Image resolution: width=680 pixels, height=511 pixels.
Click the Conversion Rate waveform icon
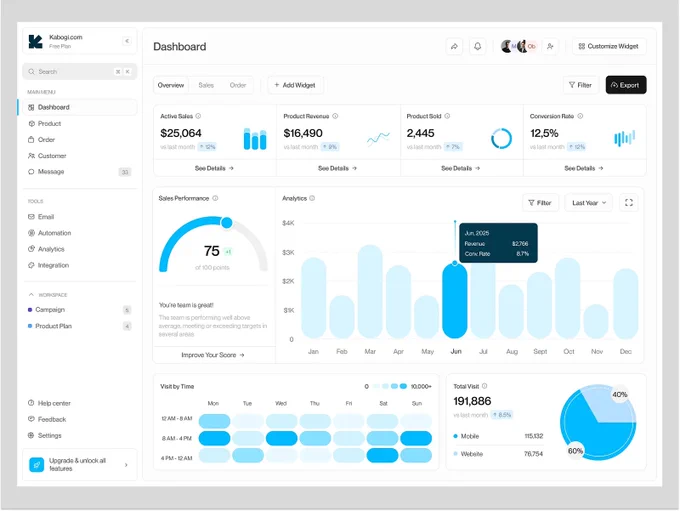tap(624, 138)
